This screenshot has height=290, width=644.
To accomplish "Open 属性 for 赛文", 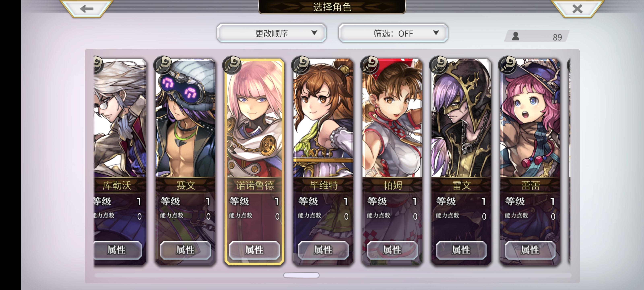I will 185,250.
